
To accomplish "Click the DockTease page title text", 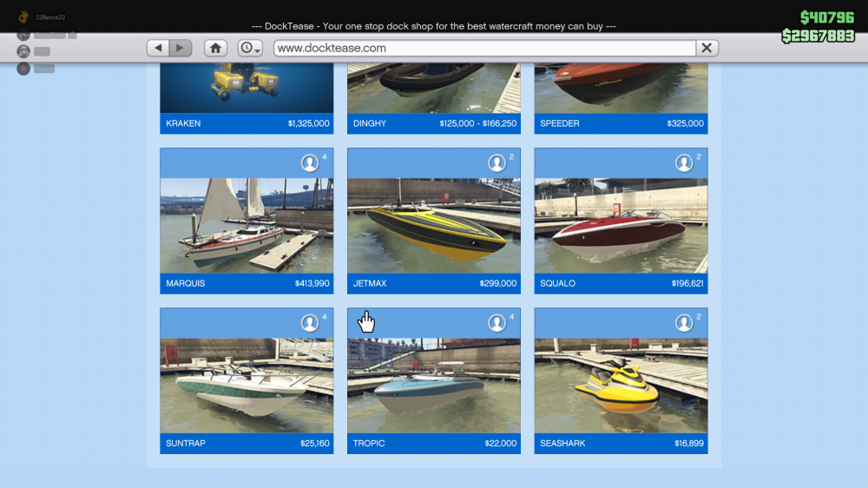I will tap(433, 26).
